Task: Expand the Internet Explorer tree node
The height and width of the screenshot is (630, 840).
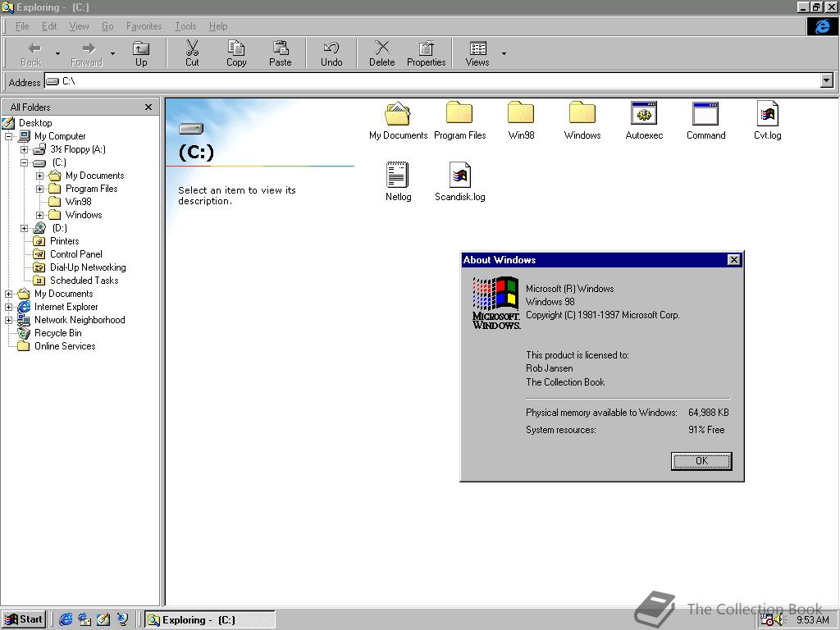Action: 8,307
